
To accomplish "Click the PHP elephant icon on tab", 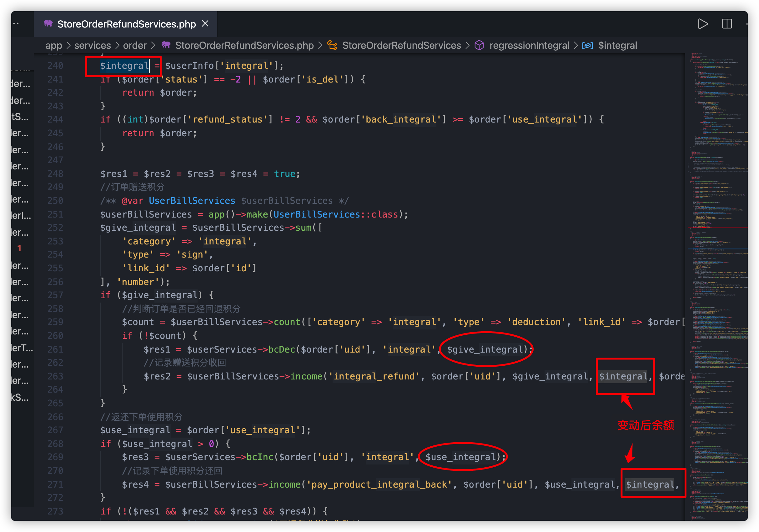I will (x=48, y=23).
